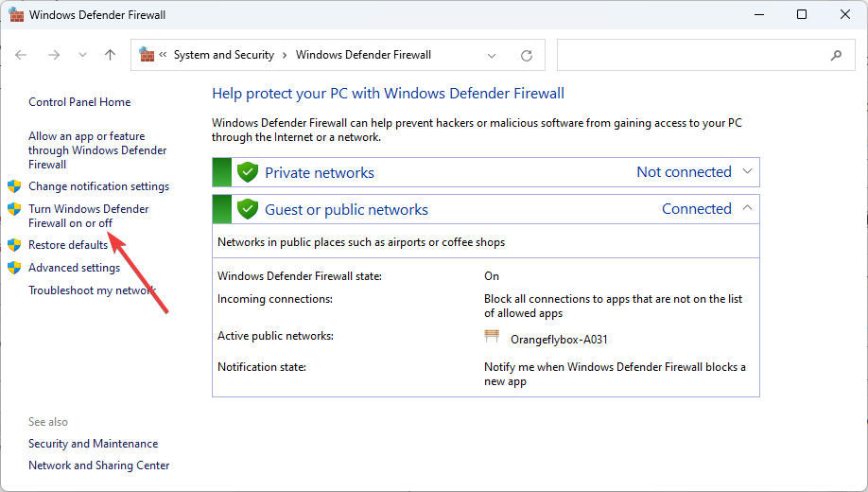868x492 pixels.
Task: Click green shield icon for Private networks
Action: 248,172
